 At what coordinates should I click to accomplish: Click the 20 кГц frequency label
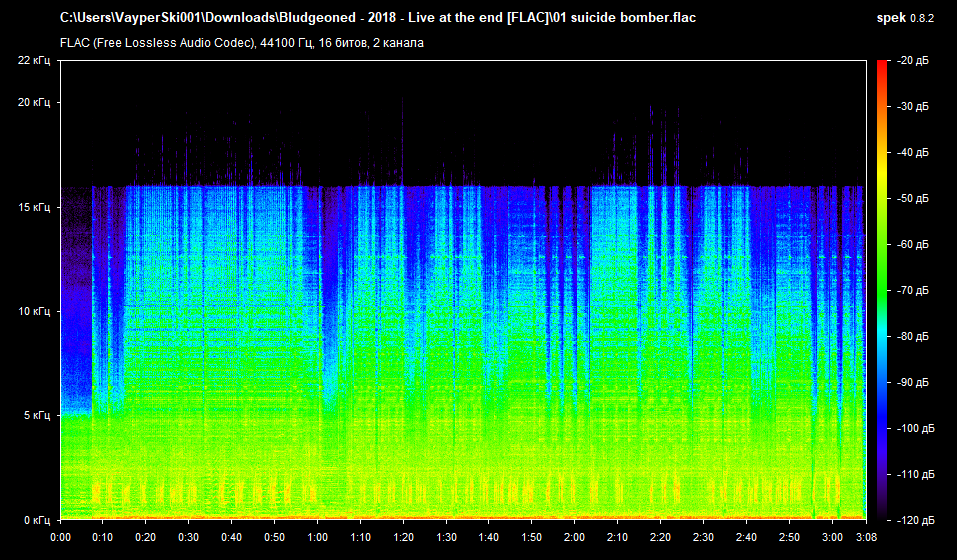[x=34, y=102]
